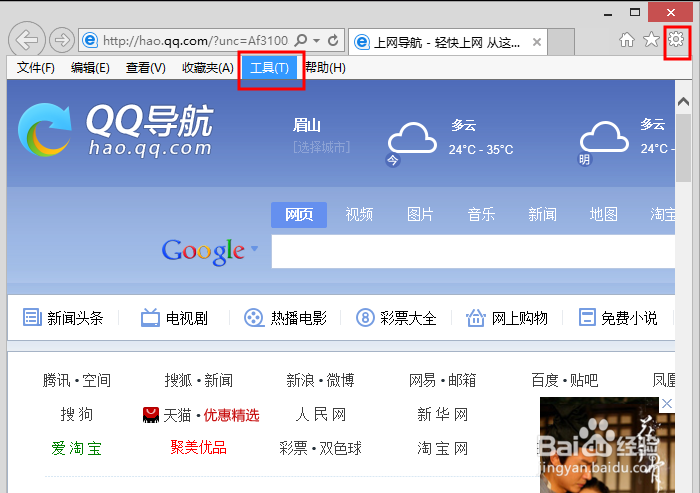Open the 新华网 link
Image resolution: width=700 pixels, height=493 pixels.
(442, 414)
